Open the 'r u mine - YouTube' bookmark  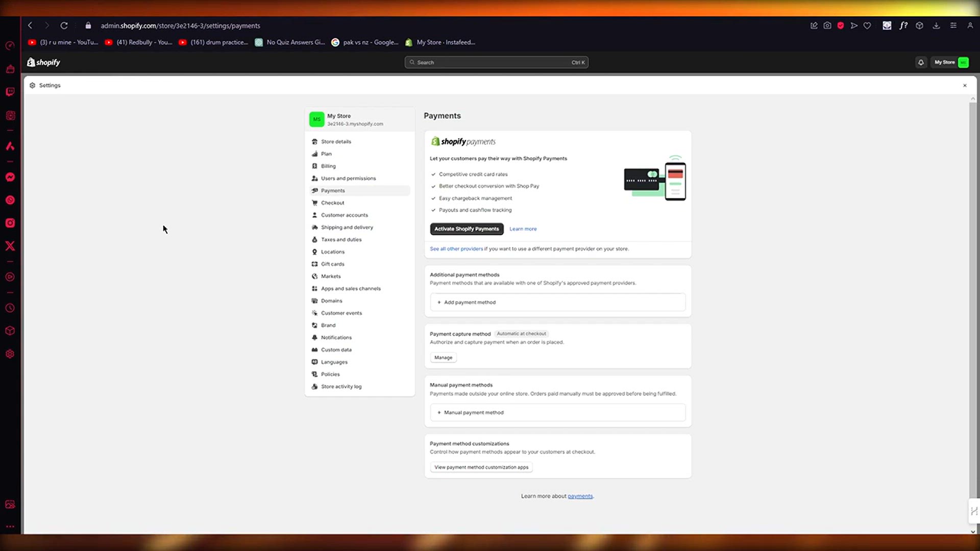[x=63, y=42]
